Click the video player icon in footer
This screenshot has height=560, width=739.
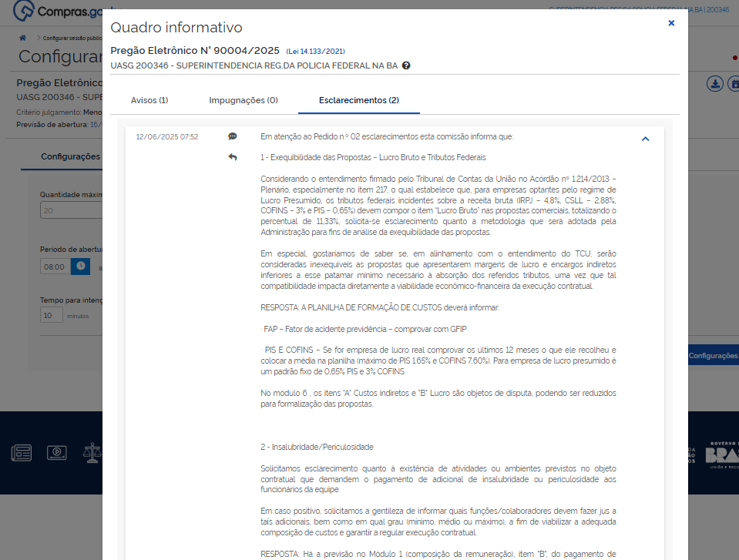56,452
